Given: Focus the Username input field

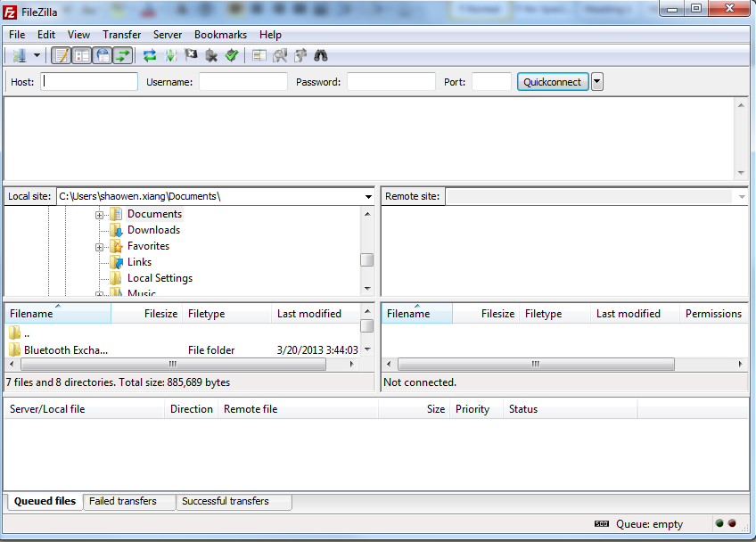Looking at the screenshot, I should click(243, 81).
